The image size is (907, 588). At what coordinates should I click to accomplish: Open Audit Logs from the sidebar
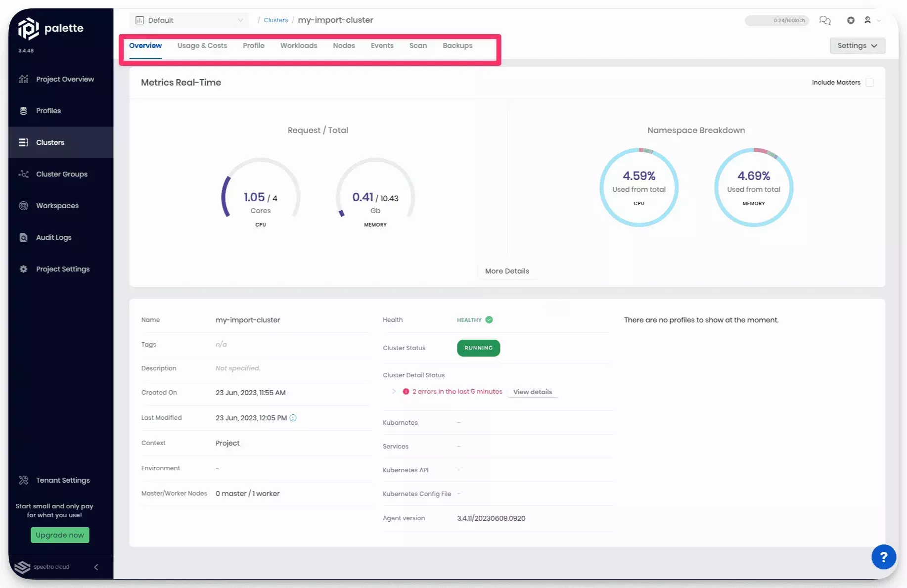point(23,237)
